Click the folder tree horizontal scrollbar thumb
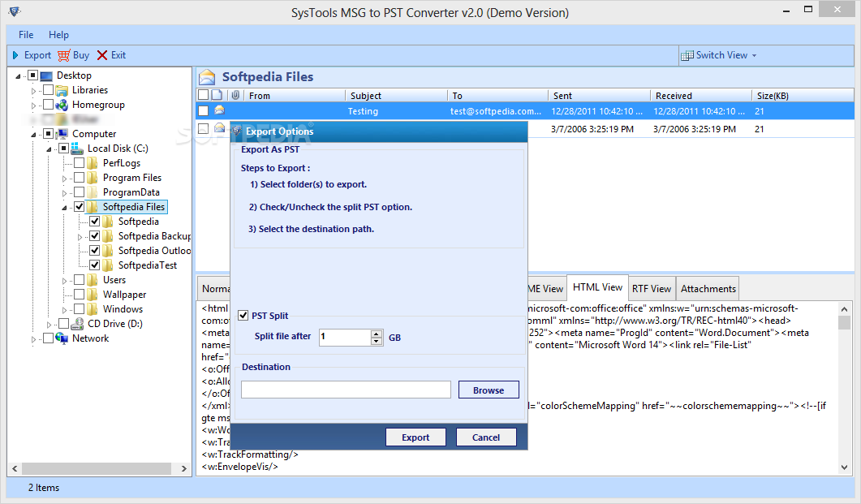Viewport: 861px width, 504px height. point(97,468)
